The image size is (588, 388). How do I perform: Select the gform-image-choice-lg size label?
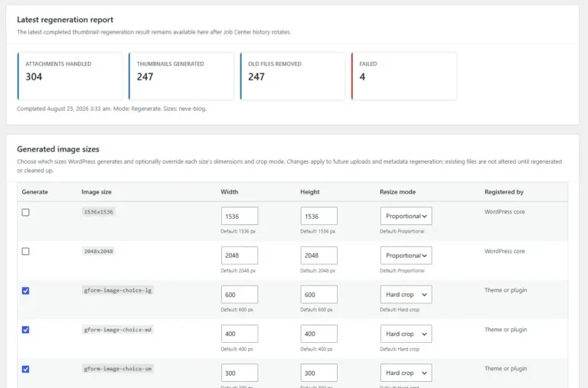pos(117,290)
